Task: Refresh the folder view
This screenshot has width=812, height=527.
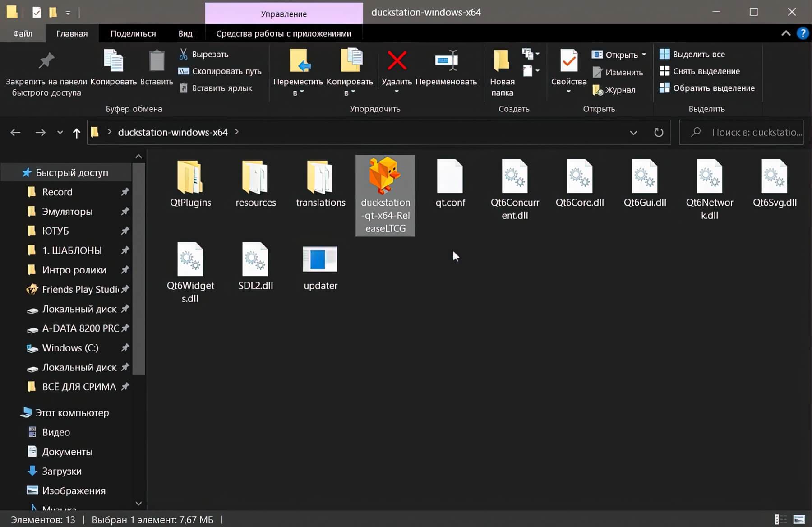Action: point(659,132)
